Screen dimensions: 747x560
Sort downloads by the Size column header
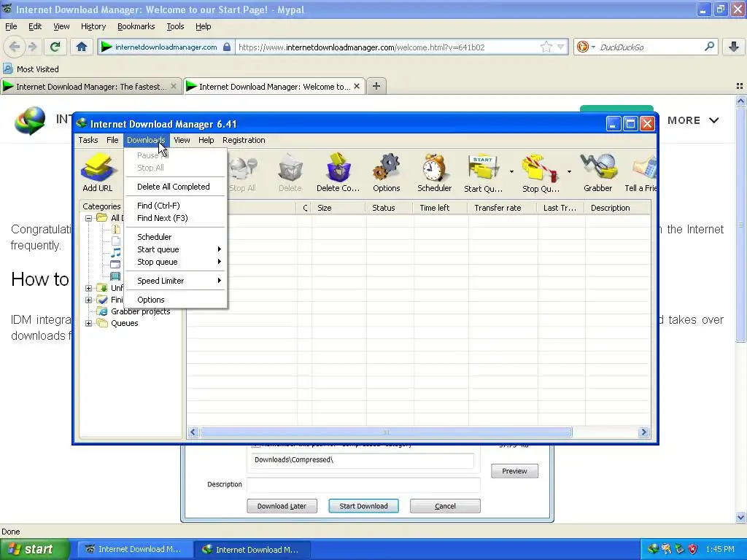click(338, 208)
